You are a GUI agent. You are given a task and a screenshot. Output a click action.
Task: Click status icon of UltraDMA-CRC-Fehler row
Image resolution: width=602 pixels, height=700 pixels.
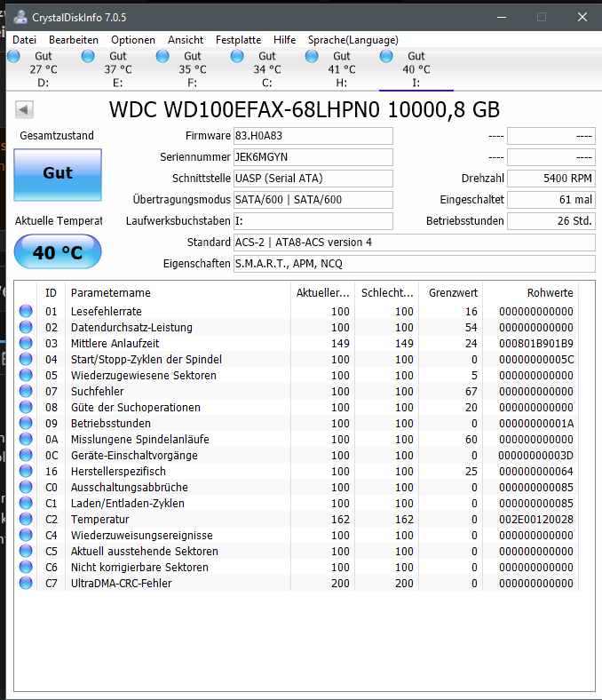coord(26,583)
